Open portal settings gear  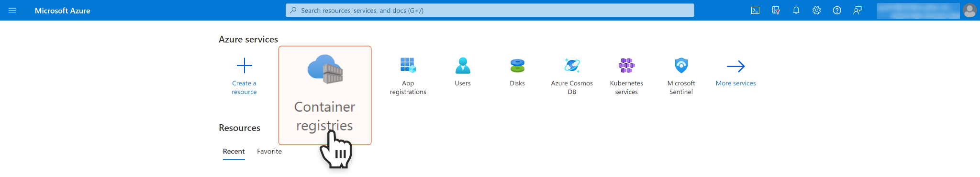[x=817, y=10]
